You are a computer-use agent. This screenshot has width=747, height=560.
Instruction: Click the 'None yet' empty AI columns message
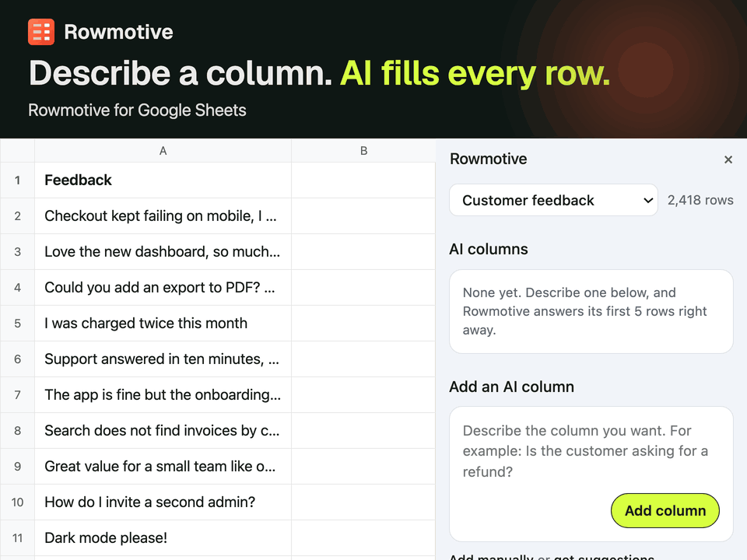point(591,311)
